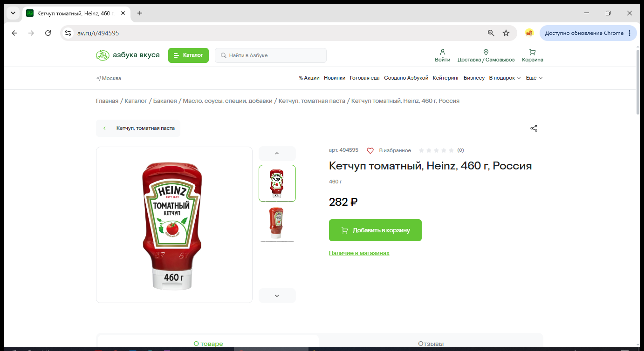The height and width of the screenshot is (351, 644).
Task: Open the Кетчуп, томатная паста breadcrumb link
Action: 312,101
